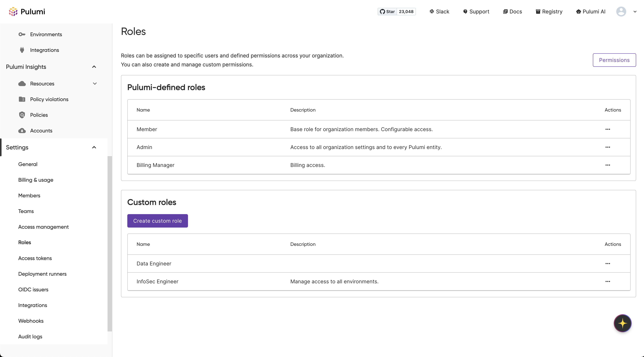The image size is (644, 357).
Task: Click the Permissions button
Action: tap(614, 60)
